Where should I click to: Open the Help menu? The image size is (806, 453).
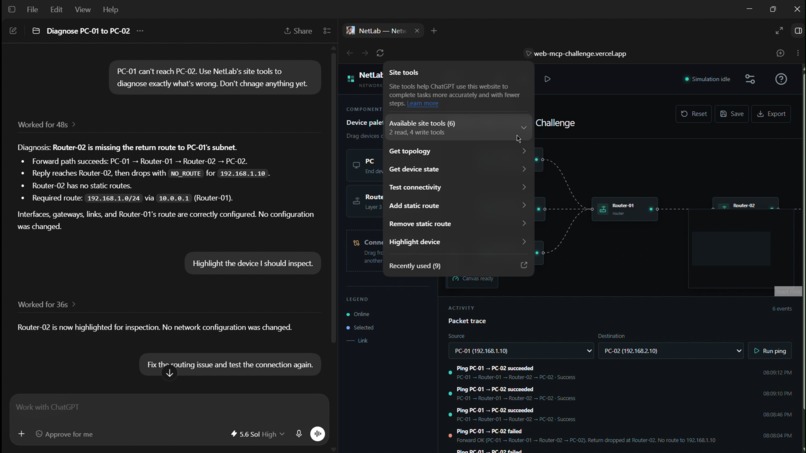[110, 9]
